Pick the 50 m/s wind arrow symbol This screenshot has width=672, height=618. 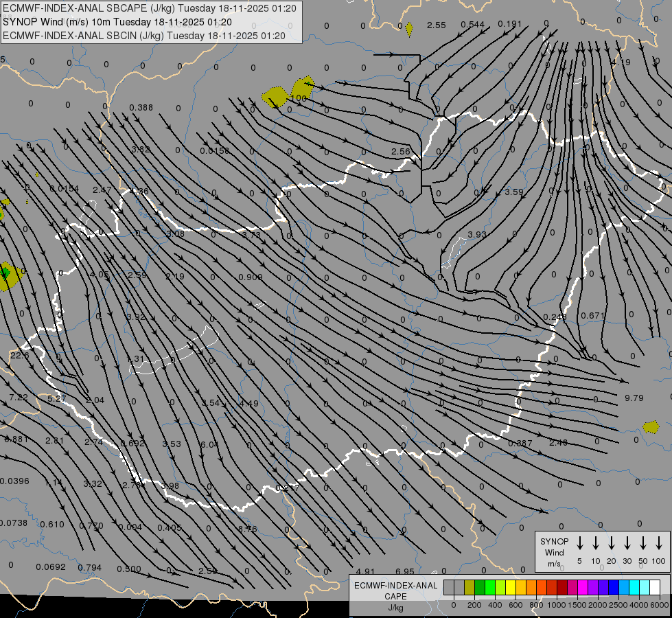(x=643, y=543)
